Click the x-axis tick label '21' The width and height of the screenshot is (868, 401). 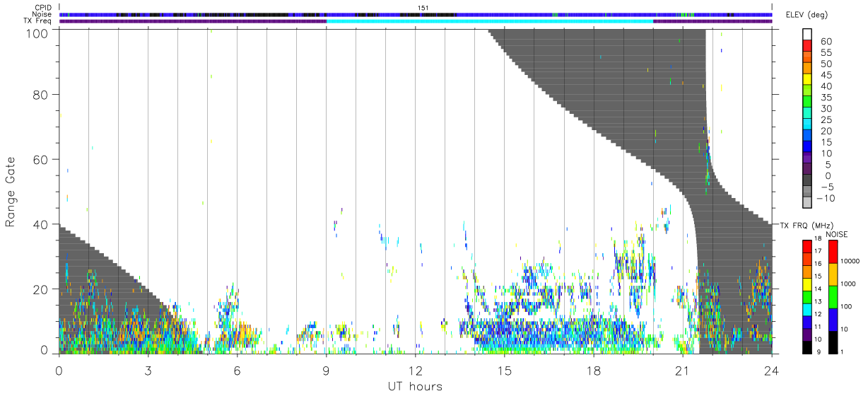tap(683, 370)
